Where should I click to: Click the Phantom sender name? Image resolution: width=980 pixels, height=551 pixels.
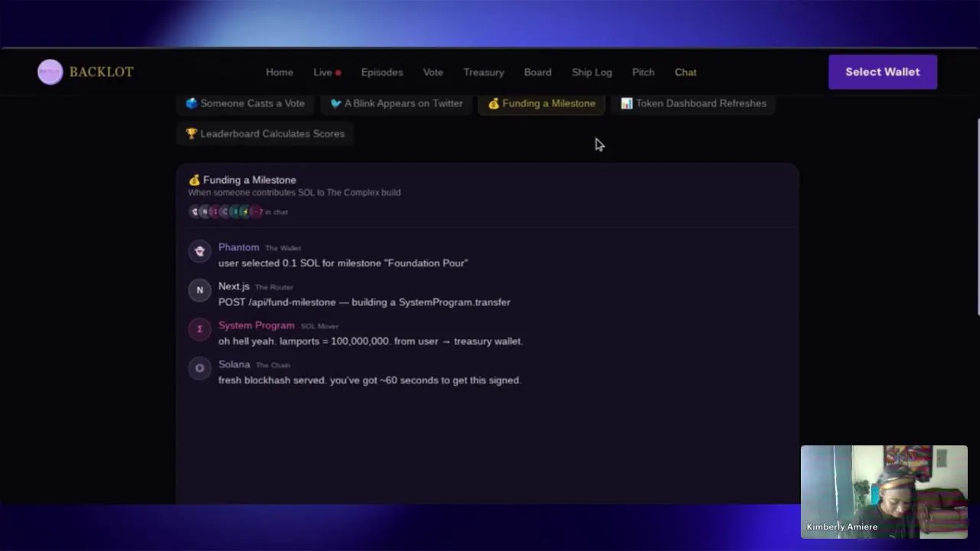238,247
